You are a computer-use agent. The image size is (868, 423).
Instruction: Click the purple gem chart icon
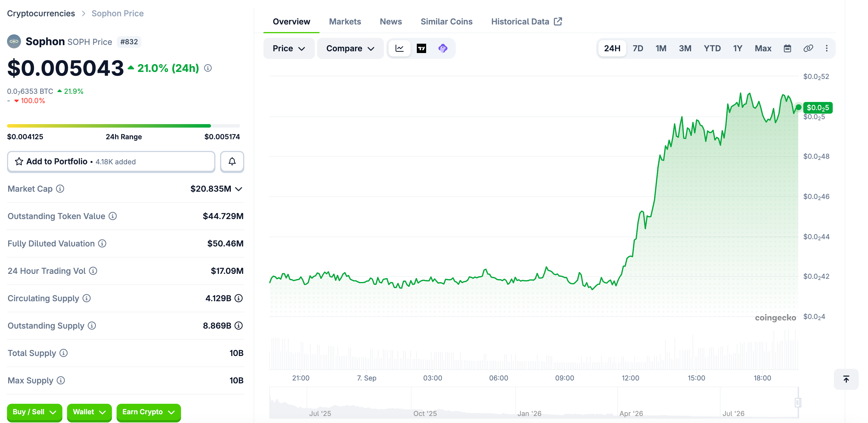[443, 48]
